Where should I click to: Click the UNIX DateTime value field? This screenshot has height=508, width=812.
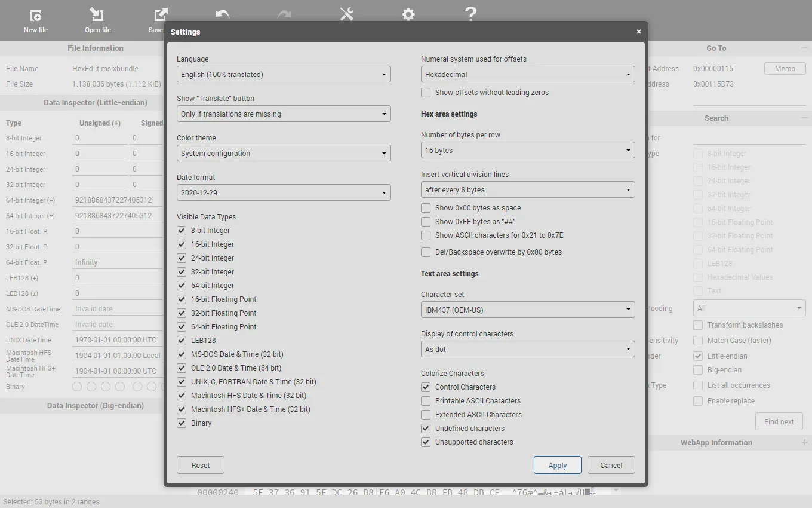pyautogui.click(x=117, y=340)
